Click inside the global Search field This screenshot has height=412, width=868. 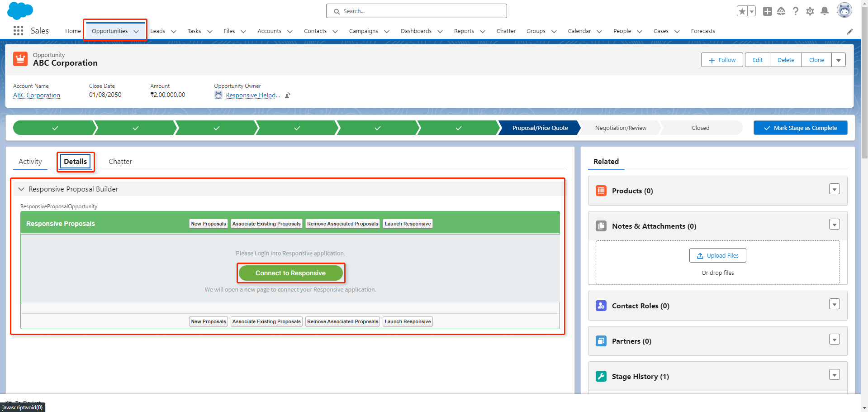[416, 11]
